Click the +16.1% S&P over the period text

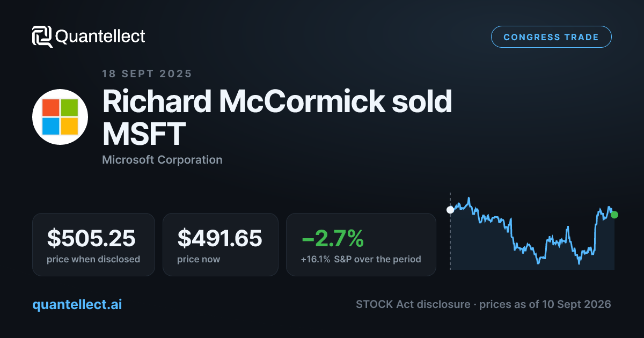click(x=361, y=259)
